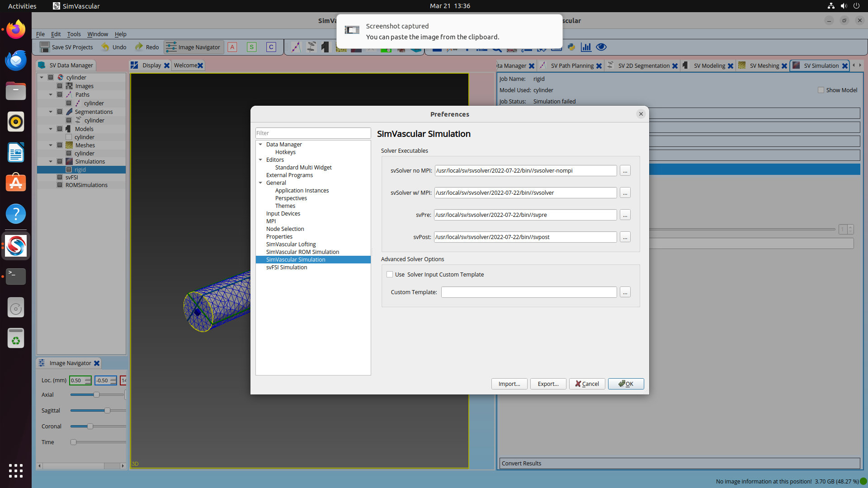Image resolution: width=868 pixels, height=488 pixels.
Task: Collapse the cylinder project root node
Action: 42,77
